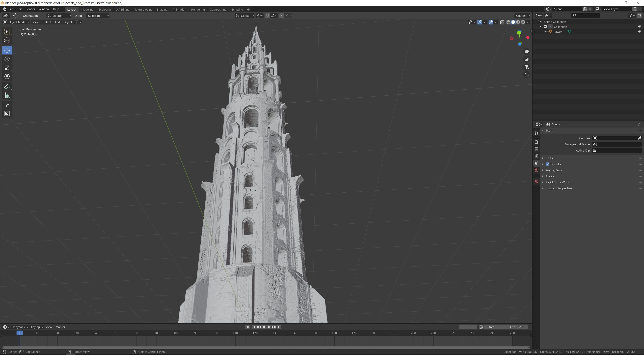Open the Object Mode dropdown
The height and width of the screenshot is (355, 644).
pos(16,22)
